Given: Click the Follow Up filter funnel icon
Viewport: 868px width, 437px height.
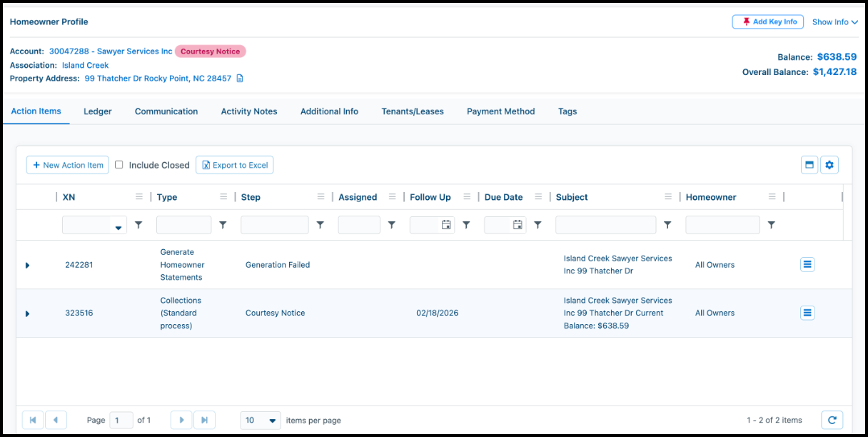Looking at the screenshot, I should coord(466,225).
